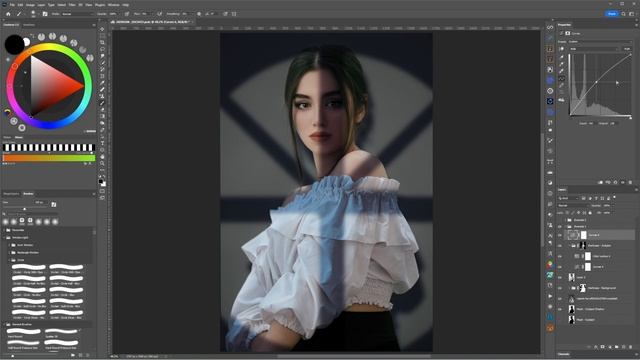Viewport: 640px width, 360px height.
Task: Open the File menu
Action: [12, 5]
